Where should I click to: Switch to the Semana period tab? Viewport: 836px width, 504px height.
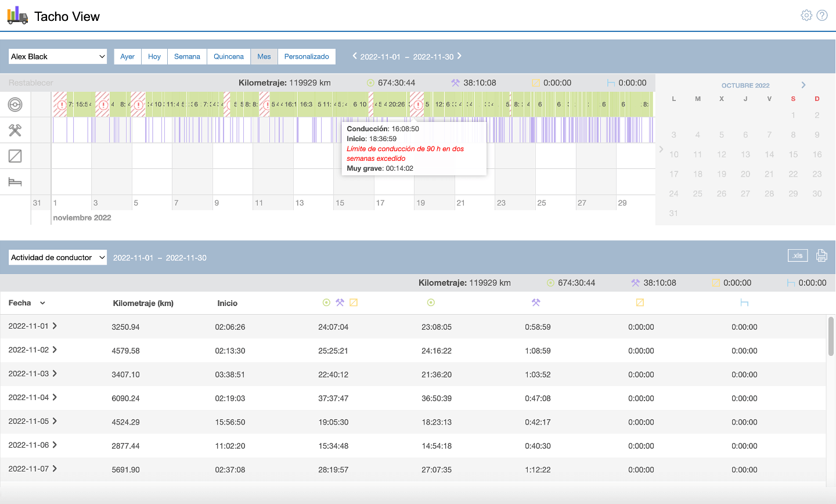tap(187, 56)
